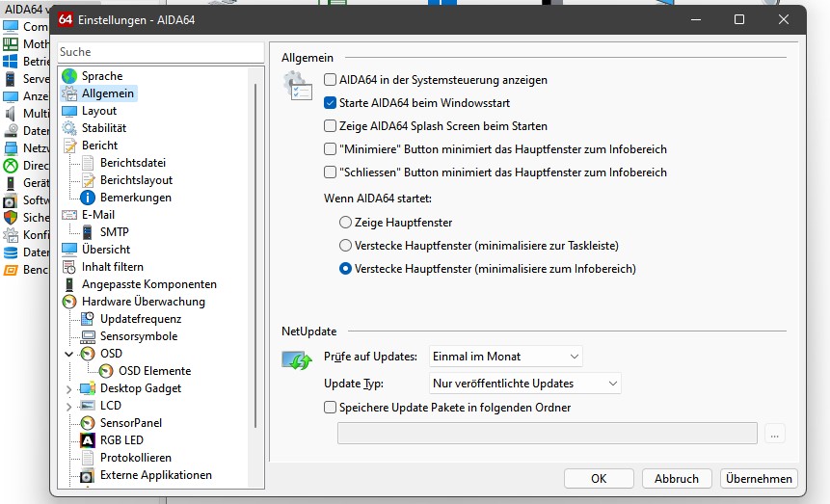Click Software icon in AIDA64 main window
This screenshot has width=830, height=504.
[x=10, y=200]
